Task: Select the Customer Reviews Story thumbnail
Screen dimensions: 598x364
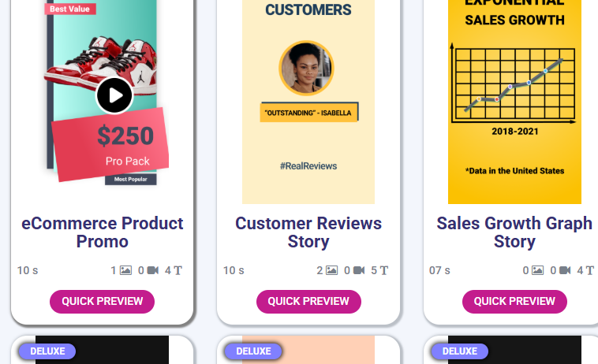Action: [308, 102]
